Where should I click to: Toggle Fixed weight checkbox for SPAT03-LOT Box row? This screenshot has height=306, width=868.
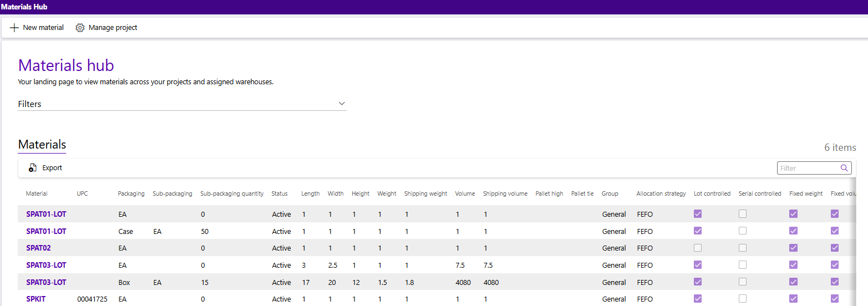793,282
